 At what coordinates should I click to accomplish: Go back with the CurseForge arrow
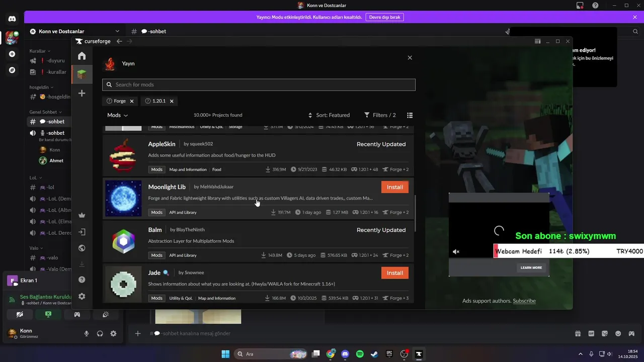coord(119,41)
